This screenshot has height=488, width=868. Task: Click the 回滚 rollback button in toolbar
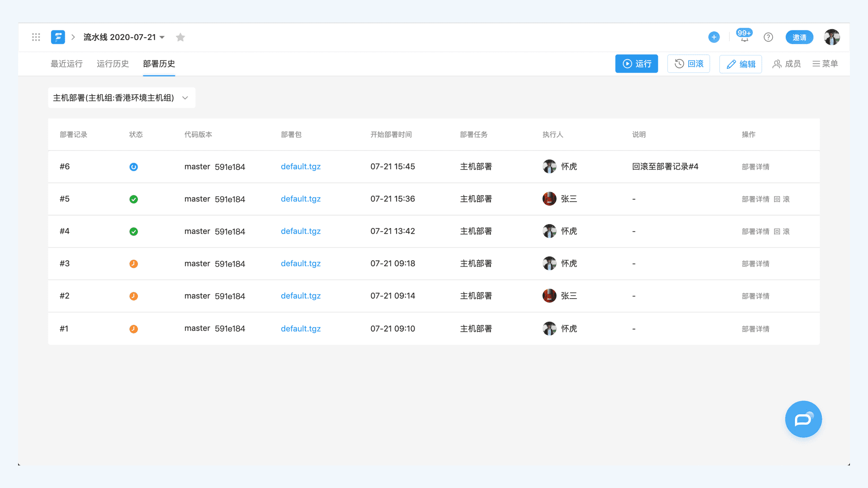[x=689, y=64]
